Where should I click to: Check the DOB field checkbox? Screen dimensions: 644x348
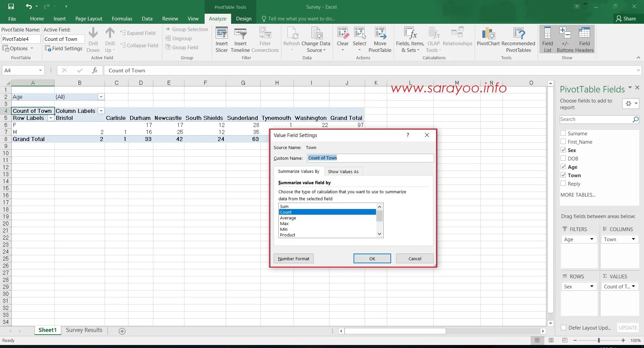point(563,158)
